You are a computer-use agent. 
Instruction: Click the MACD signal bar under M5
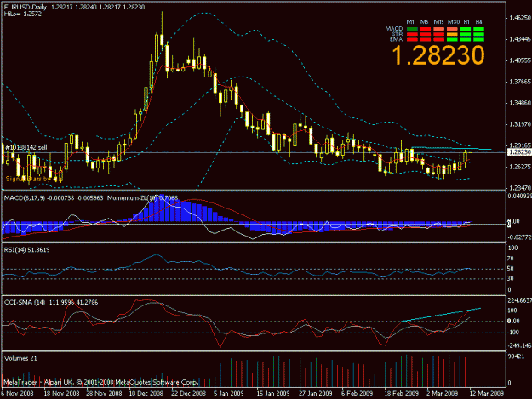(425, 29)
